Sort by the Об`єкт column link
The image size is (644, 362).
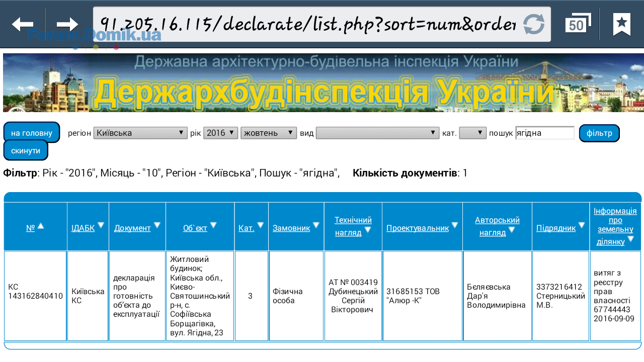[195, 228]
